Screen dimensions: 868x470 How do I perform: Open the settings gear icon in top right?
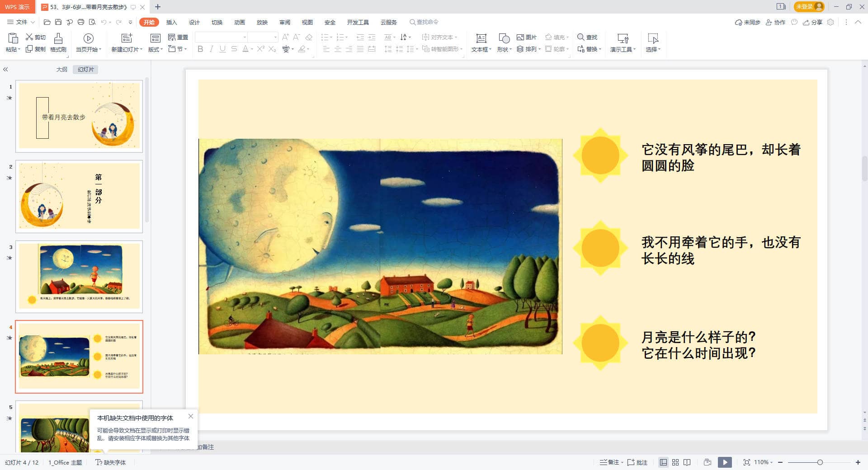[830, 22]
